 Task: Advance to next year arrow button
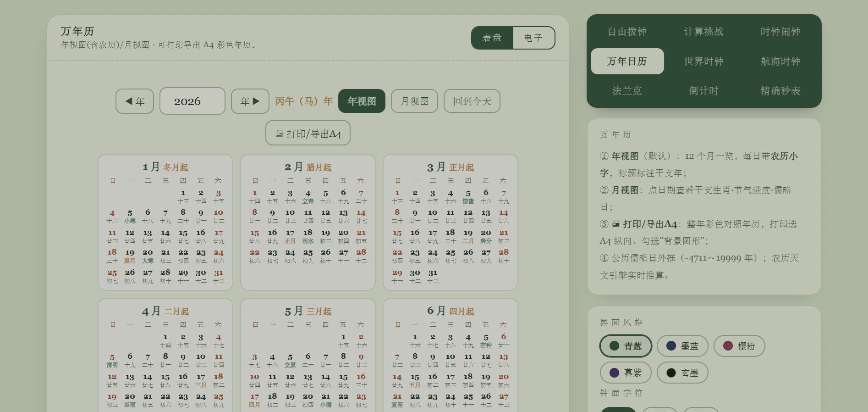pos(250,101)
